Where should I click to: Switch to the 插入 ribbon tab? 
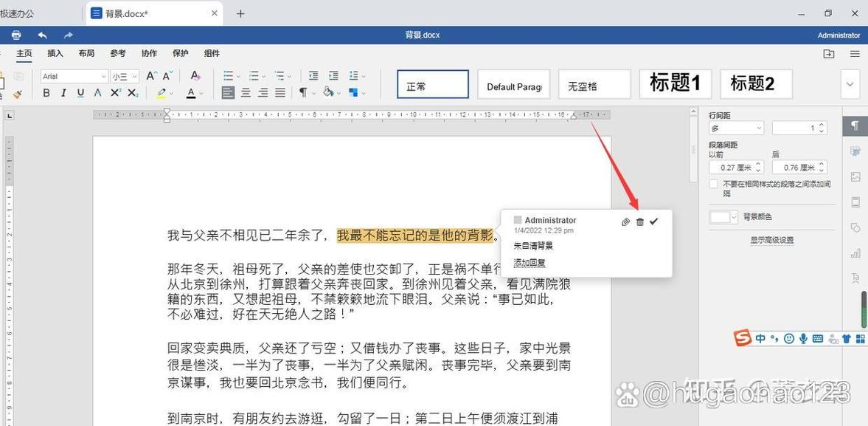point(55,52)
